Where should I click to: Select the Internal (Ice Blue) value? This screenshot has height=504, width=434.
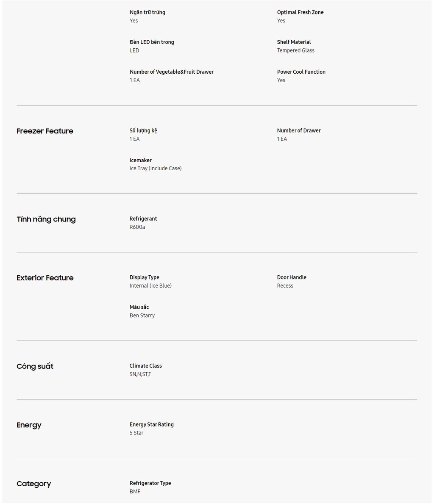click(x=150, y=285)
